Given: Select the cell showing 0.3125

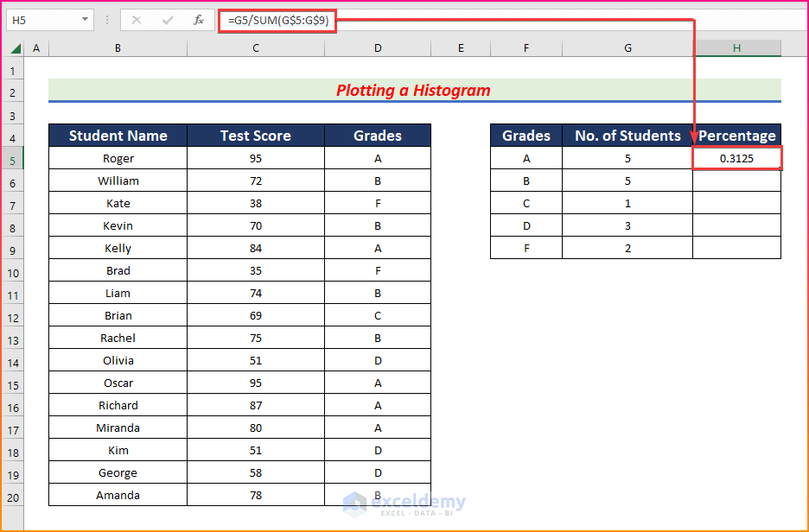Looking at the screenshot, I should click(x=736, y=158).
